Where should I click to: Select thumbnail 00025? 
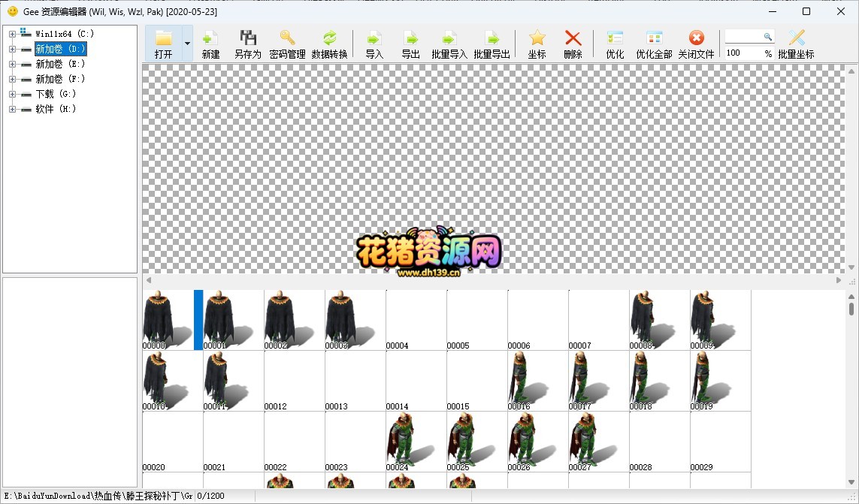click(x=476, y=442)
